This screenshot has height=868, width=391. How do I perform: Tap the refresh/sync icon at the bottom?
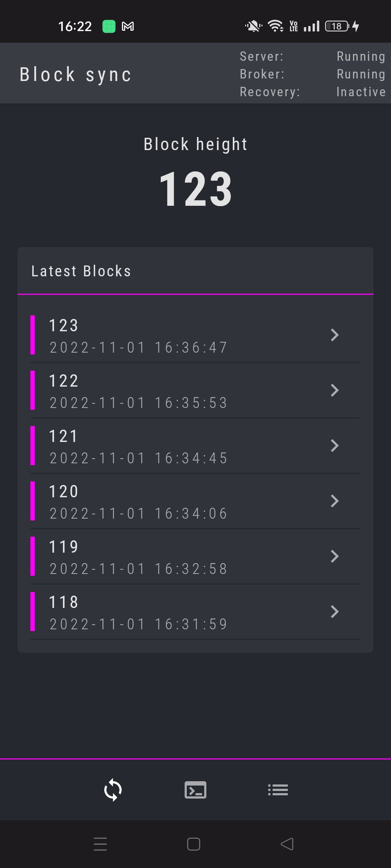pyautogui.click(x=112, y=790)
